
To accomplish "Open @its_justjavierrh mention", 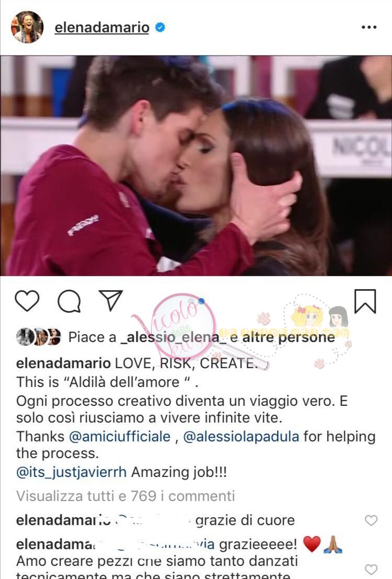I will click(x=71, y=472).
